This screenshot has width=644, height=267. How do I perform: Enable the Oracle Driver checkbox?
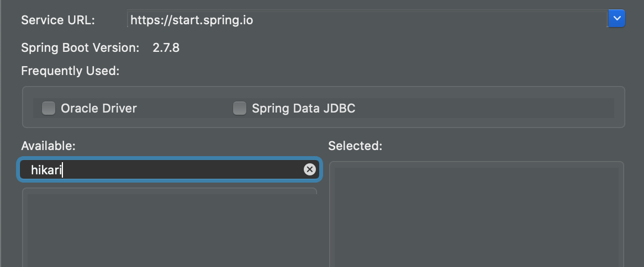click(x=49, y=108)
